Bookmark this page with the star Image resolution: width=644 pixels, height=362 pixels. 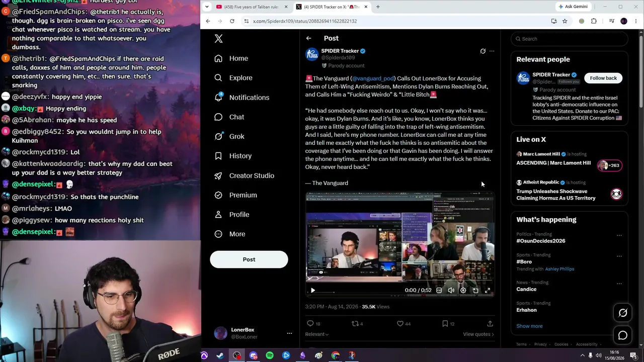pos(565,21)
